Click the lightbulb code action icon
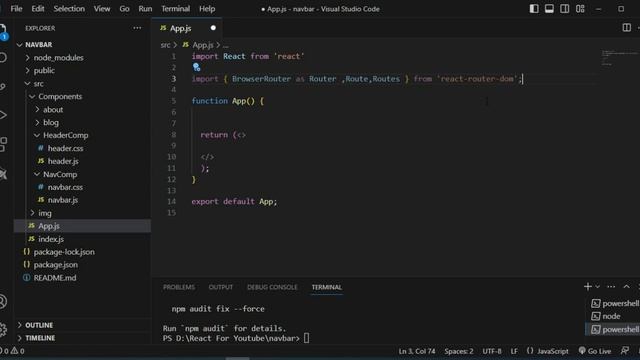The width and height of the screenshot is (640, 360). (196, 67)
